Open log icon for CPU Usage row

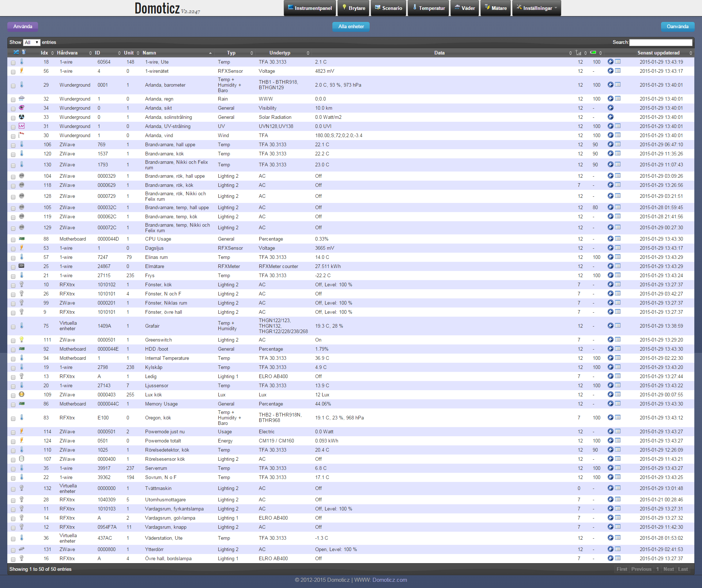(x=618, y=239)
